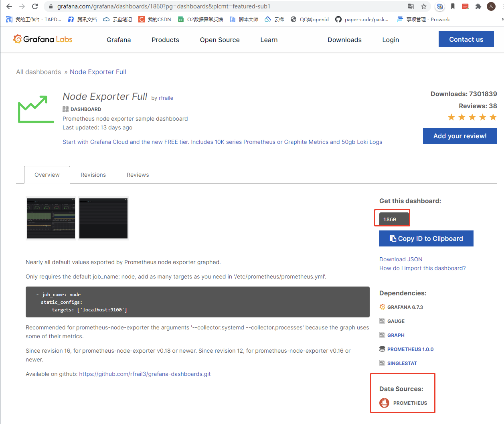Click the GRAPH dependency link

click(396, 335)
